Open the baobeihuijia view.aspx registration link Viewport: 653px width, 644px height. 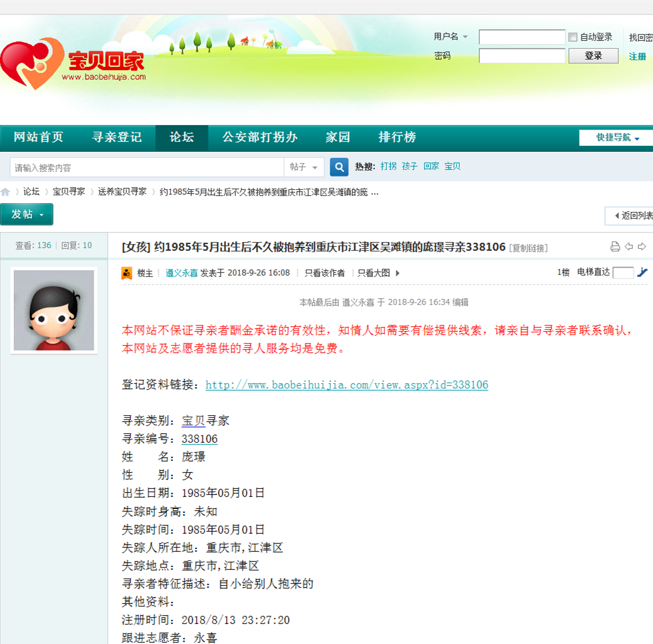[x=346, y=385]
